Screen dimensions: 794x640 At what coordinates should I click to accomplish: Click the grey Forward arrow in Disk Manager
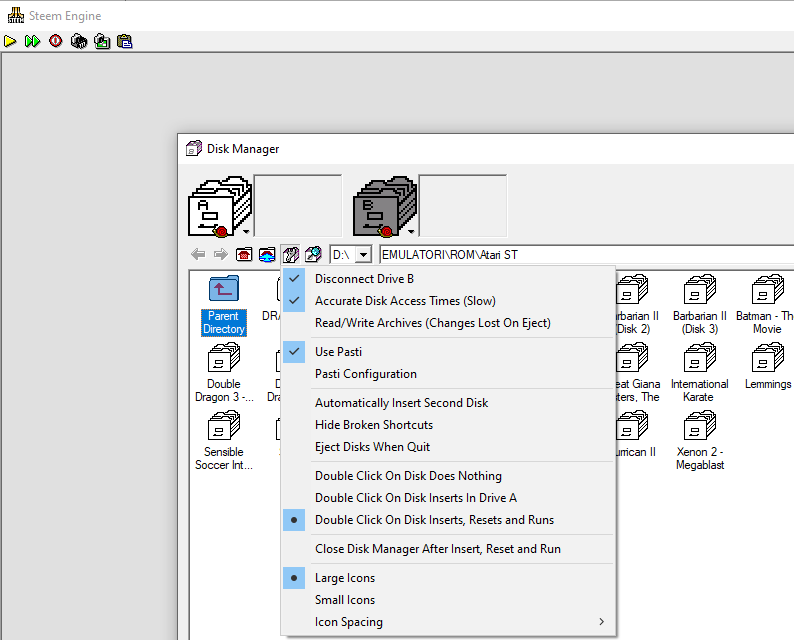221,254
